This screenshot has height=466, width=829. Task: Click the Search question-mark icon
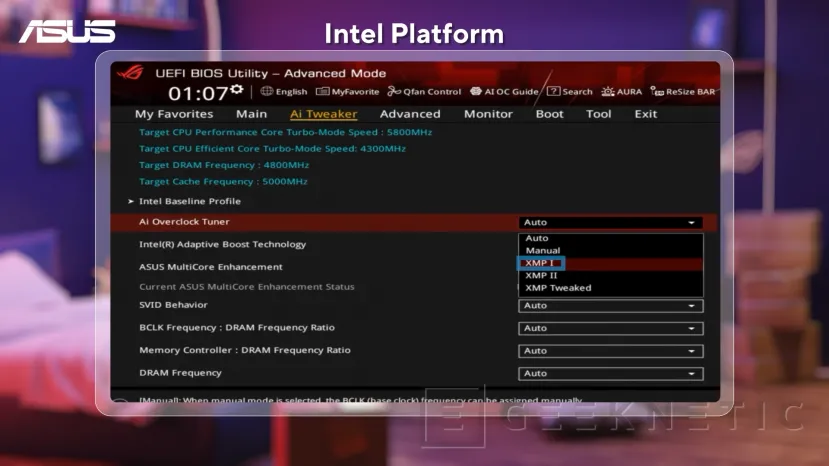click(x=553, y=91)
